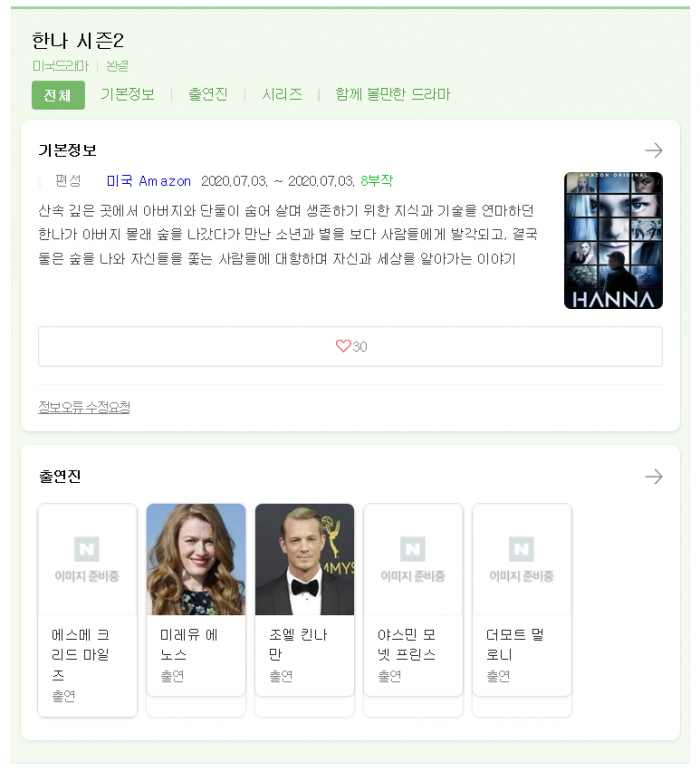Click the 미국드라마 category label
The image size is (700, 772).
[61, 66]
